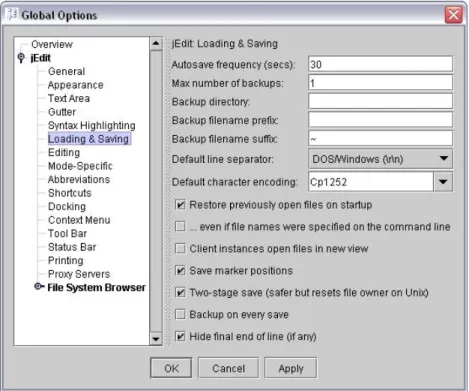Open Printing options
Image resolution: width=469 pixels, height=391 pixels.
pyautogui.click(x=65, y=260)
